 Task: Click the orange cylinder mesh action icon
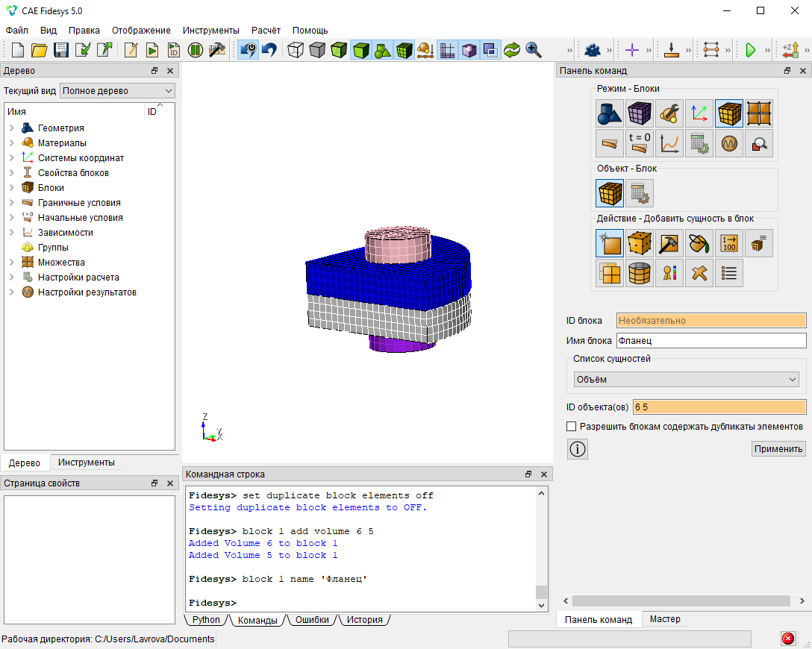(x=640, y=273)
